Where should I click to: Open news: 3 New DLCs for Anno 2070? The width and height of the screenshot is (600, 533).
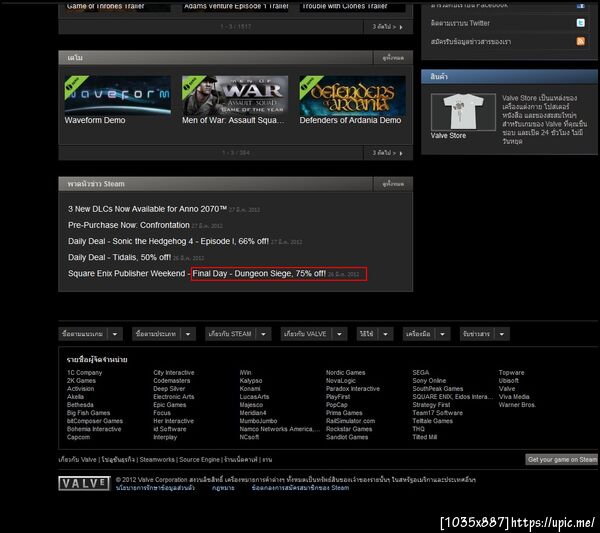click(x=147, y=209)
